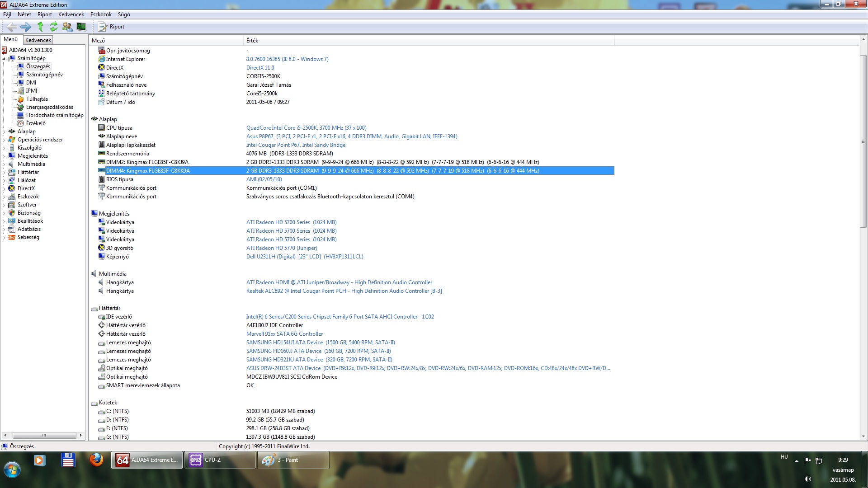Expand the Alaplap tree node
The width and height of the screenshot is (868, 488).
pyautogui.click(x=4, y=131)
